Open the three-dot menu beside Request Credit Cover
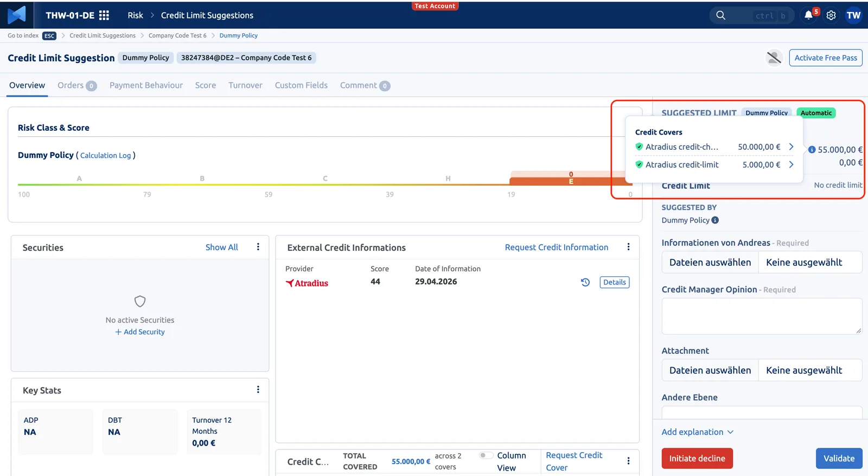This screenshot has width=868, height=476. pos(628,461)
